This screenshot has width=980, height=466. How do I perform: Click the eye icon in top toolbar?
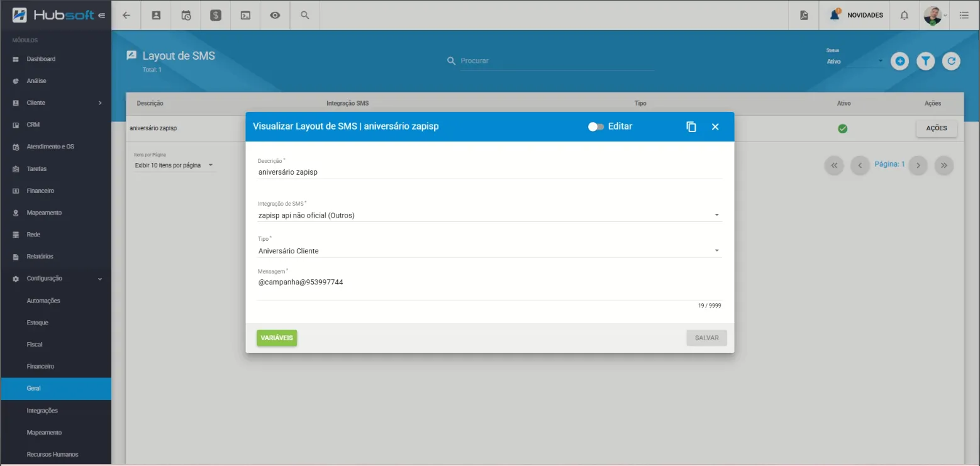point(275,16)
